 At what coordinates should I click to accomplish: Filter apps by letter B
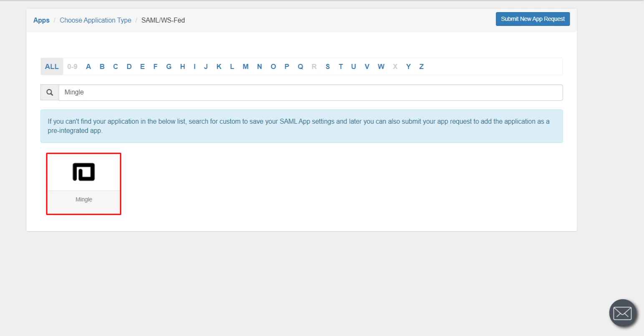(102, 66)
